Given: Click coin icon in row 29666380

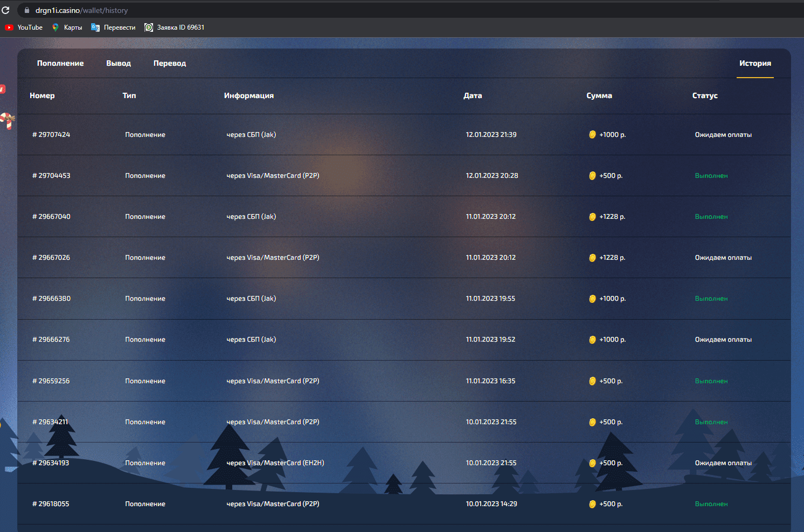Looking at the screenshot, I should 592,299.
